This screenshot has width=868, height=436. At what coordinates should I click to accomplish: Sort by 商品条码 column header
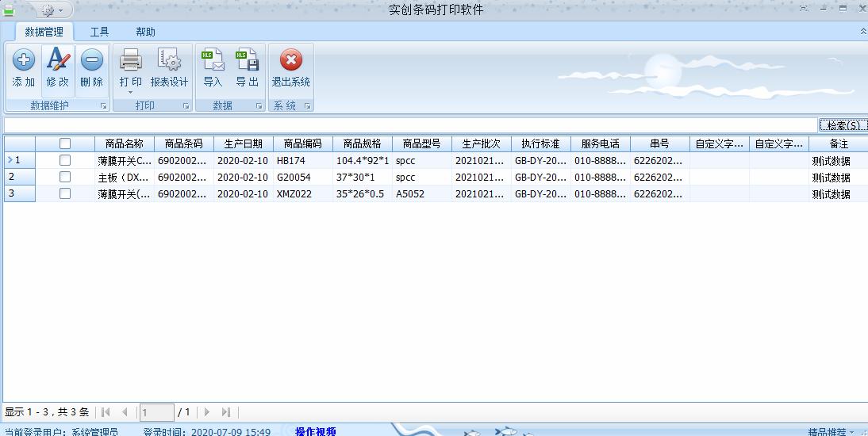(184, 143)
